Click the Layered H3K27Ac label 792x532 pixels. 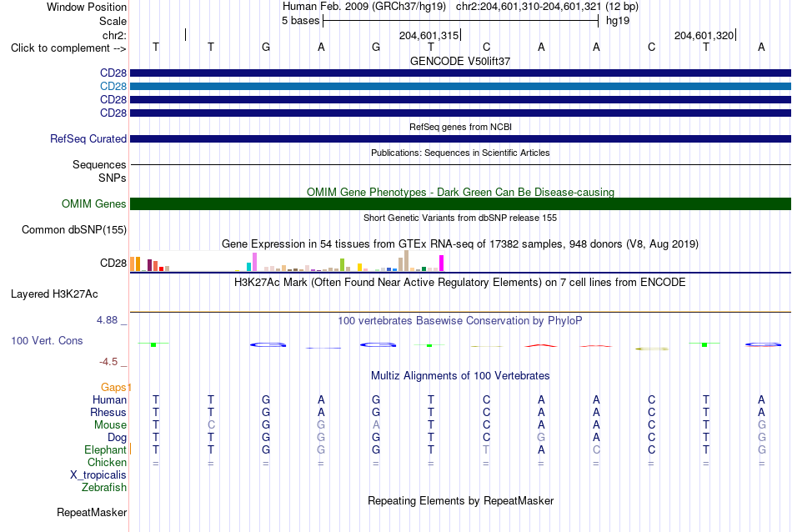pos(54,294)
